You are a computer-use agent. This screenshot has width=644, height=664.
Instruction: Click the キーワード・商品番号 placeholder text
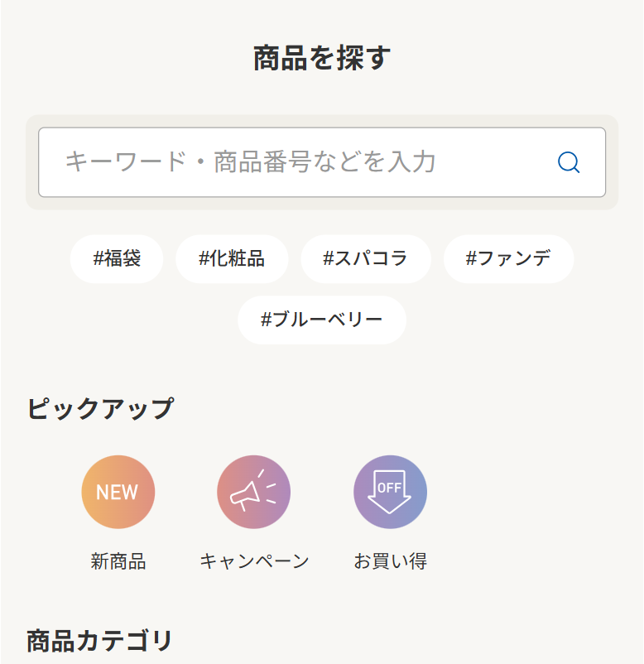(250, 162)
